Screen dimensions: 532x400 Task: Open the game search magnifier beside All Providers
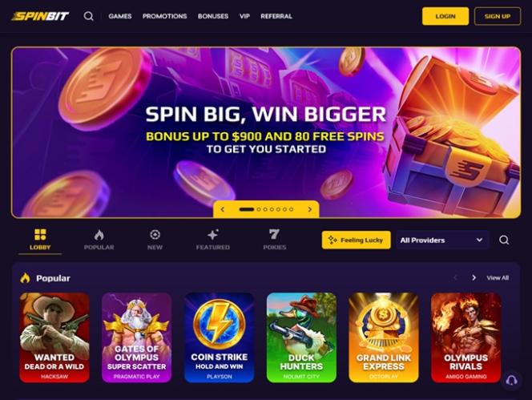(504, 240)
